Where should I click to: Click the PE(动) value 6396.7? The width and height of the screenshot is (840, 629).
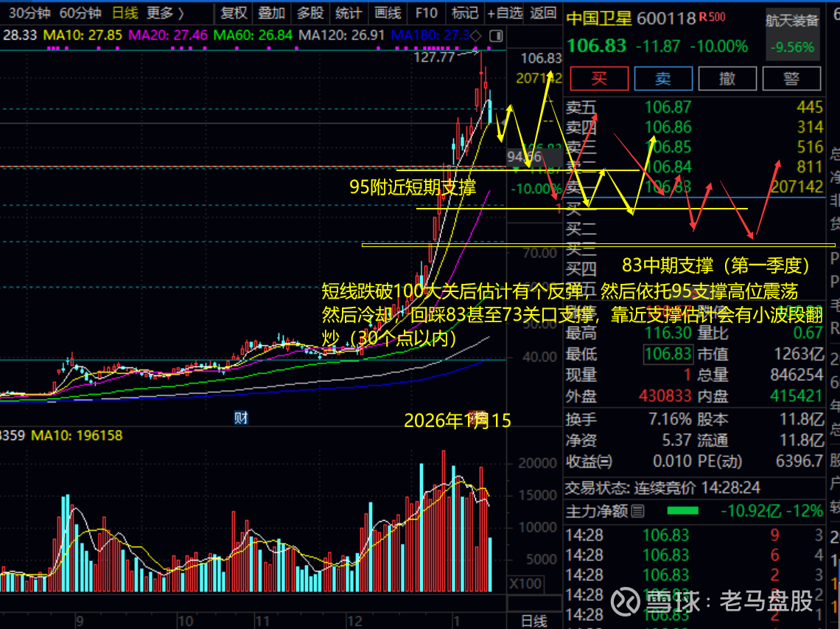pos(799,461)
